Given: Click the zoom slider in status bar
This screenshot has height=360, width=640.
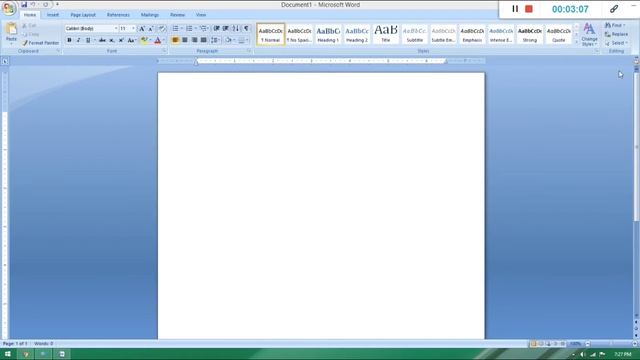Looking at the screenshot, I should click(x=611, y=344).
